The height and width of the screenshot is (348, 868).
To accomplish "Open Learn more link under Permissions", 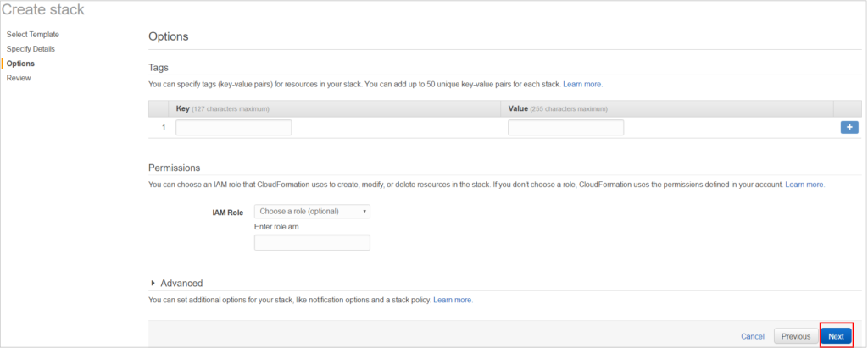I will [x=804, y=185].
